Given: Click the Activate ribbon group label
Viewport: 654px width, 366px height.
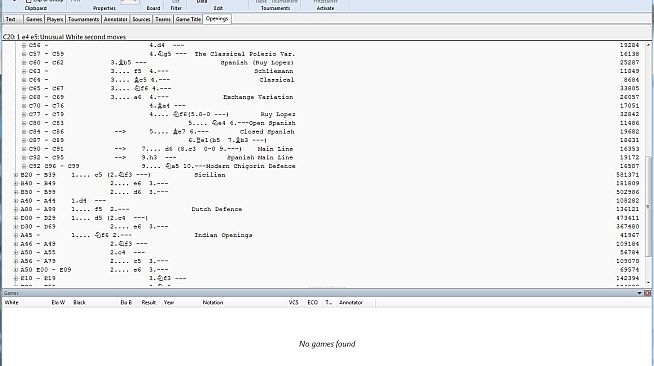Looking at the screenshot, I should point(325,8).
